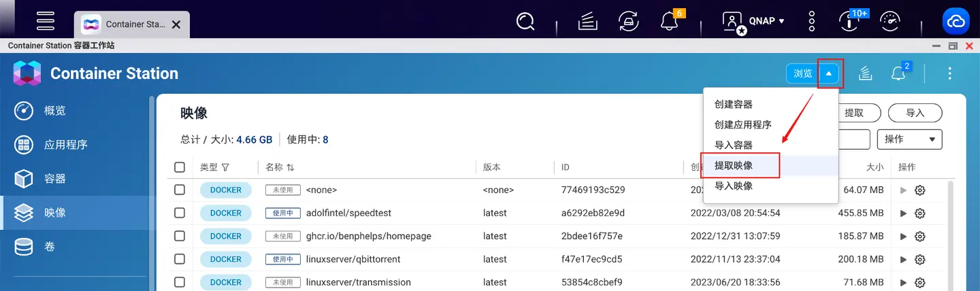
Task: Choose 创建容器 in the dropdown menu
Action: (x=734, y=105)
